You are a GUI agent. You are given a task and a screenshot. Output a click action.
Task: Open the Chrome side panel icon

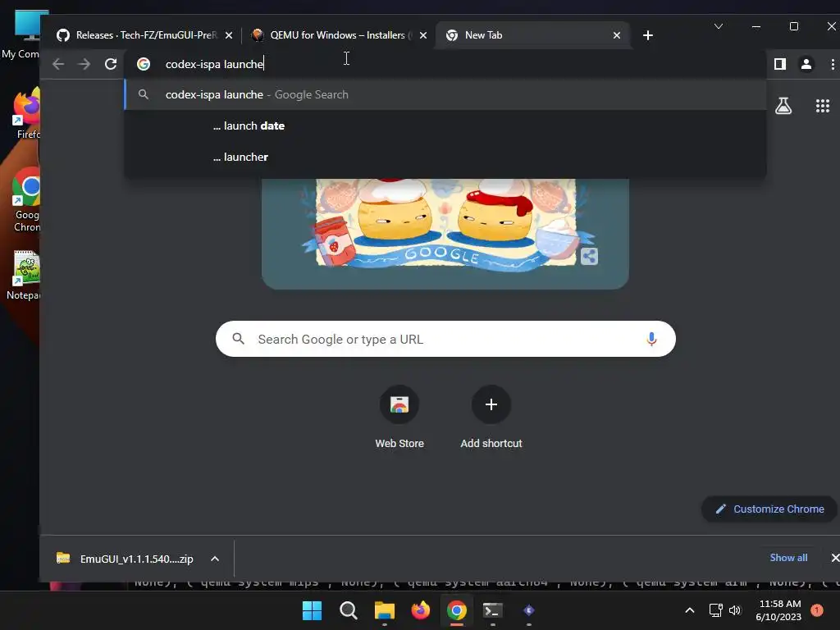[x=780, y=64]
